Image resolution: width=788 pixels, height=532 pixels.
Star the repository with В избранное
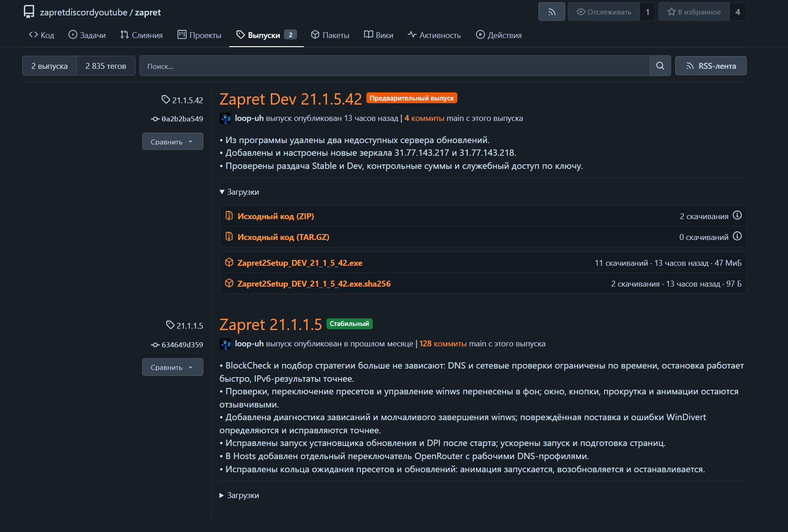pyautogui.click(x=694, y=12)
